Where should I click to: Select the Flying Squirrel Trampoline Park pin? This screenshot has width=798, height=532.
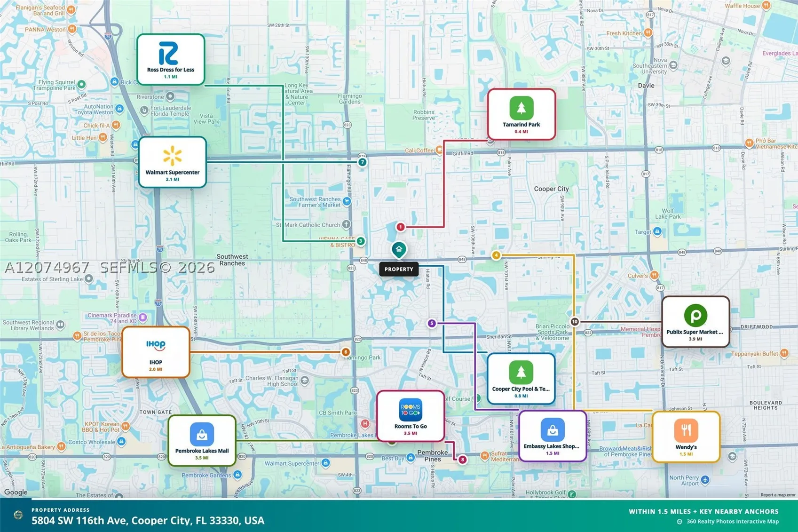pyautogui.click(x=81, y=85)
